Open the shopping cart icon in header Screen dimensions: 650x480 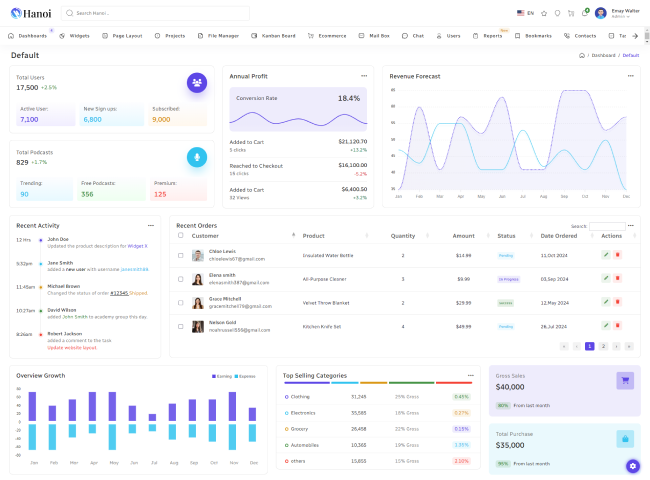pos(571,13)
